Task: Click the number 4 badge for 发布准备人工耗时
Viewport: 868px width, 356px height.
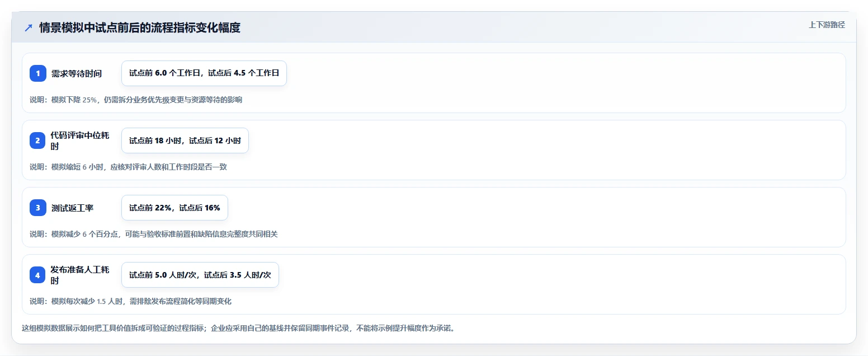Action: pyautogui.click(x=38, y=275)
